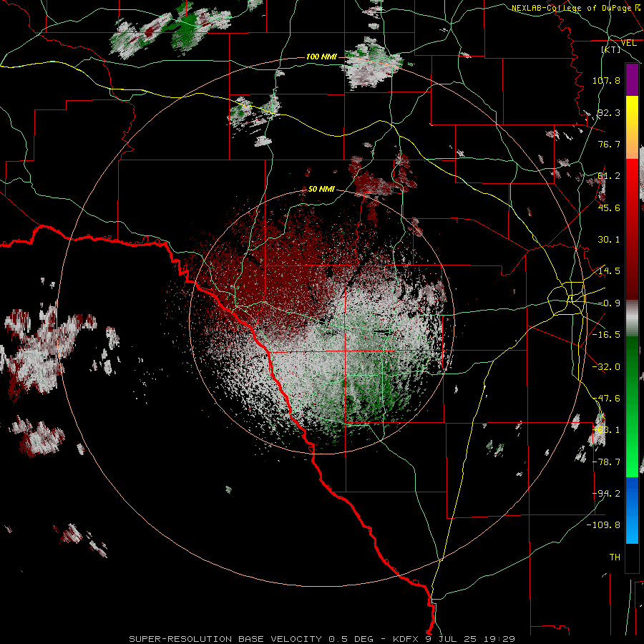Screen dimensions: 644x644
Task: Click "SUPER-RESOLUTION BASE VELOCITY" in the caption
Action: click(225, 639)
